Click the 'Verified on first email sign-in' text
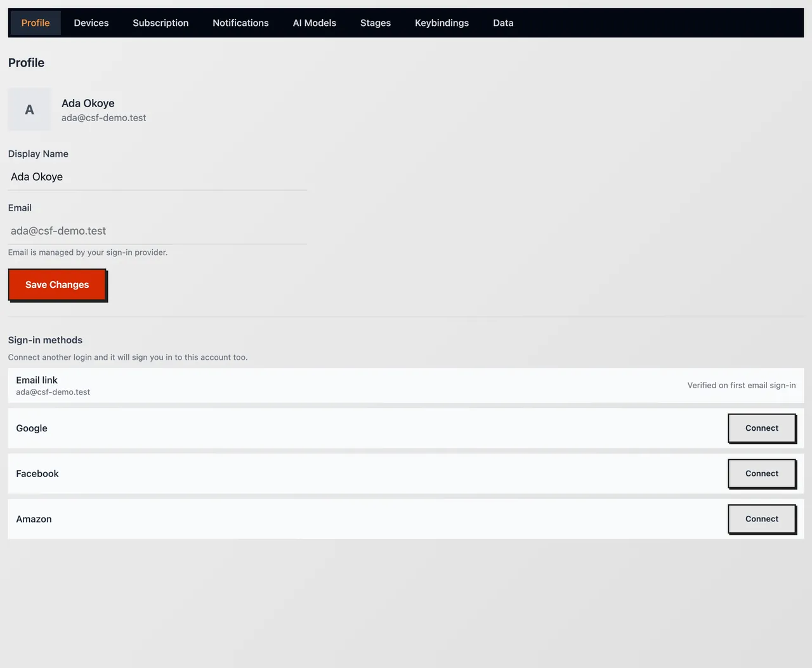This screenshot has width=812, height=668. [742, 385]
